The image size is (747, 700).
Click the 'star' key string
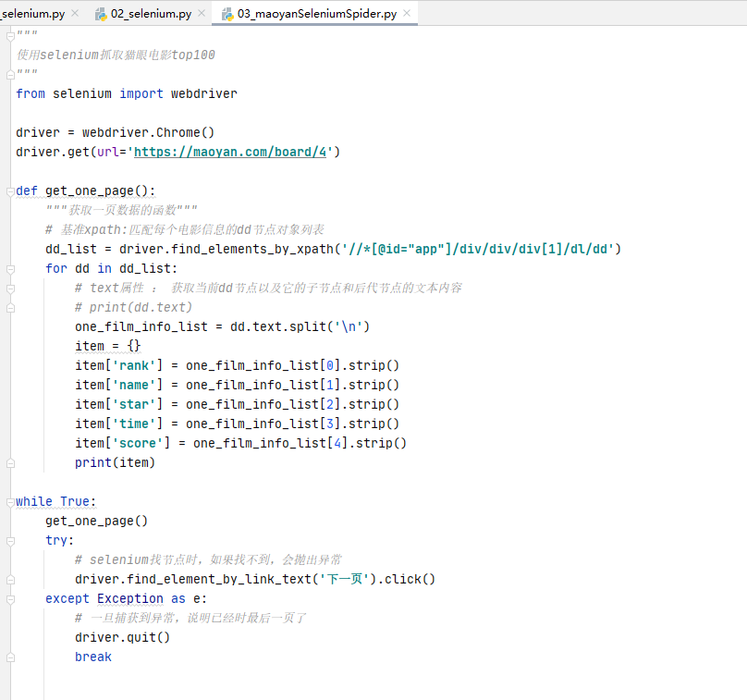pyautogui.click(x=133, y=405)
